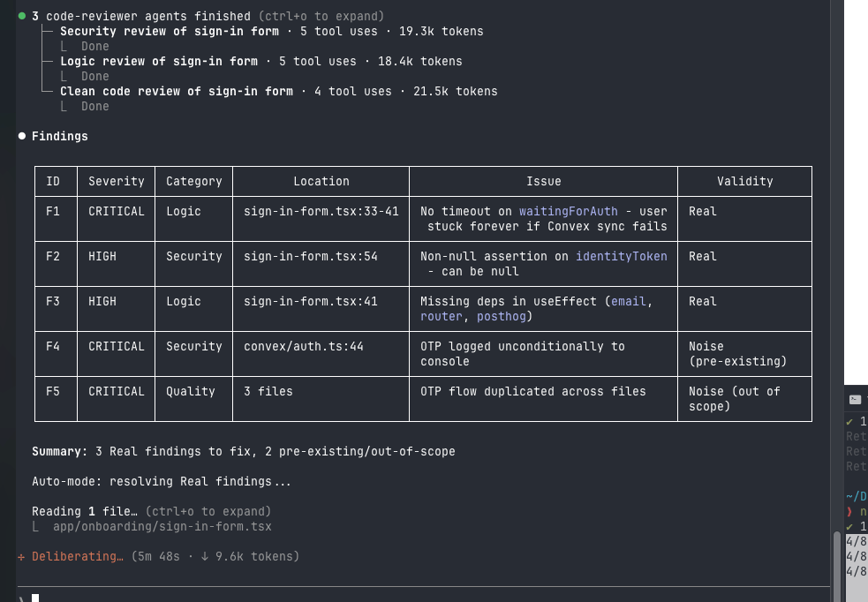Click the "3 code-reviewer agents finished" line

pyautogui.click(x=208, y=17)
